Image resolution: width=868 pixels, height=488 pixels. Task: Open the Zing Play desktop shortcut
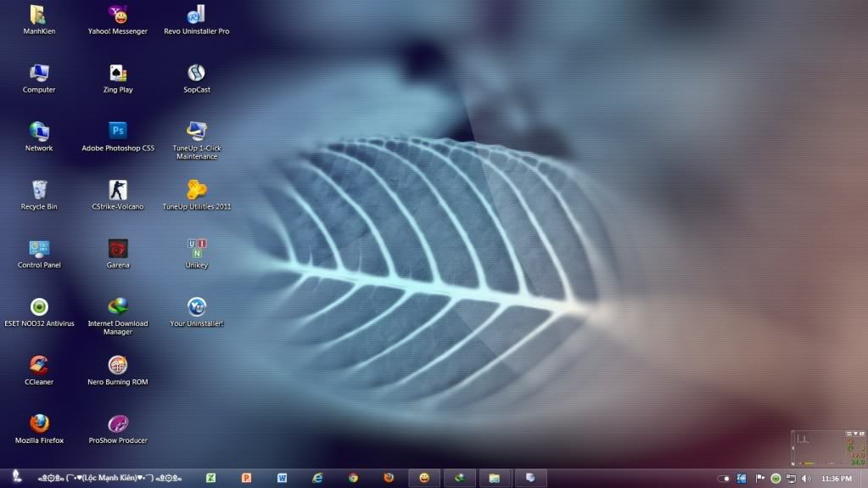(117, 78)
